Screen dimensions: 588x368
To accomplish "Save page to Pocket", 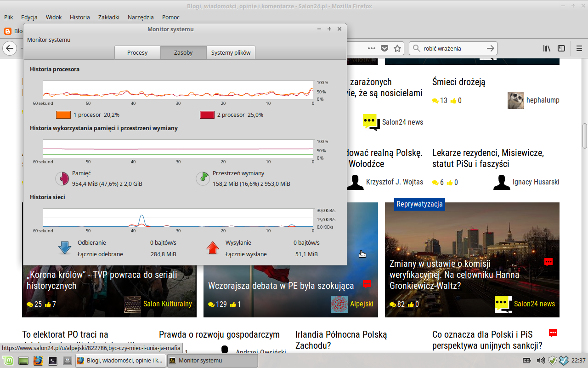I will (384, 48).
